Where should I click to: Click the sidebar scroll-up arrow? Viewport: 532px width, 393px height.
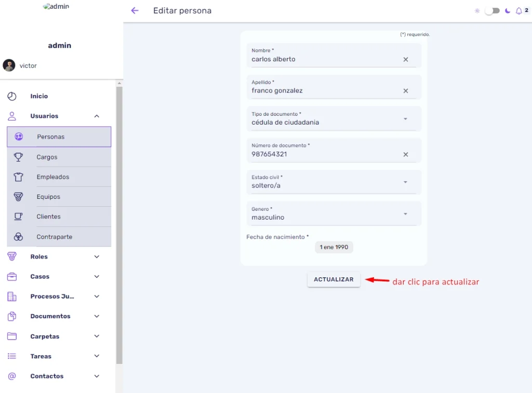(x=119, y=83)
